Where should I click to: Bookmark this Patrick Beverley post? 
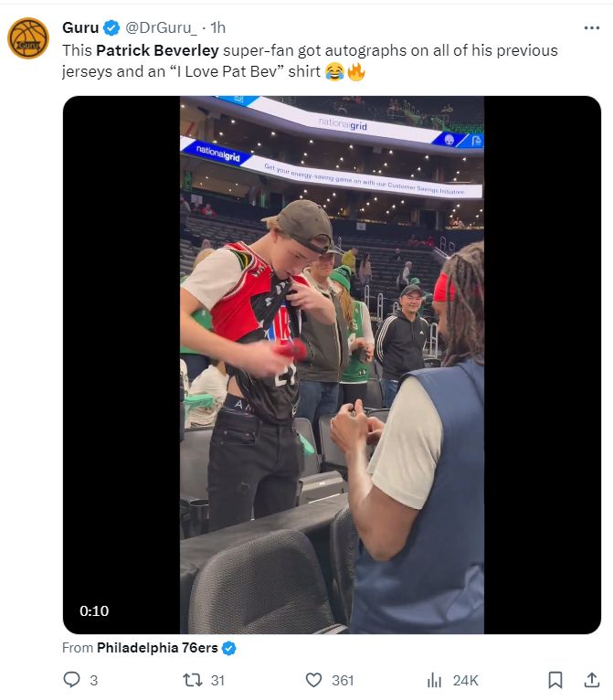point(555,680)
